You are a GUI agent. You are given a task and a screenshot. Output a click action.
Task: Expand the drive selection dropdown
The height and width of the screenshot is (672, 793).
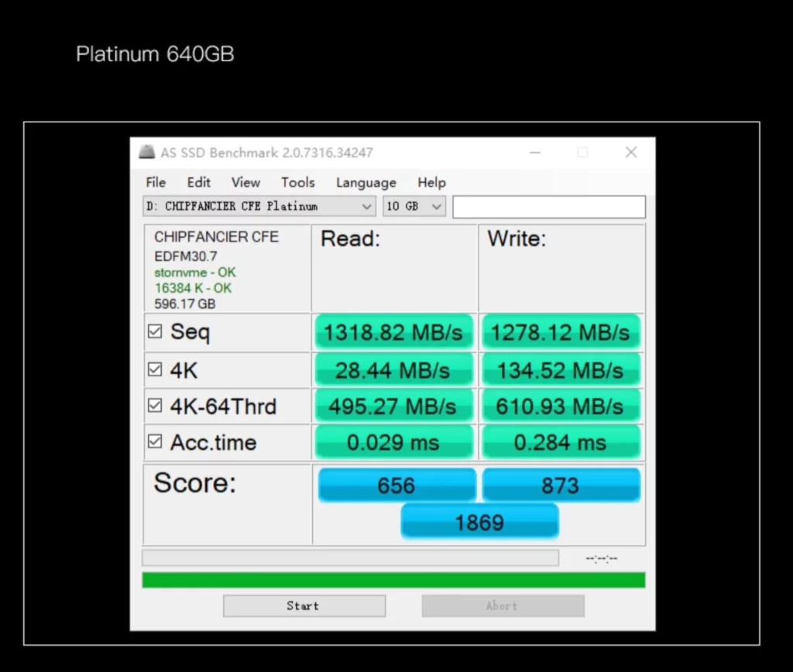pyautogui.click(x=259, y=206)
